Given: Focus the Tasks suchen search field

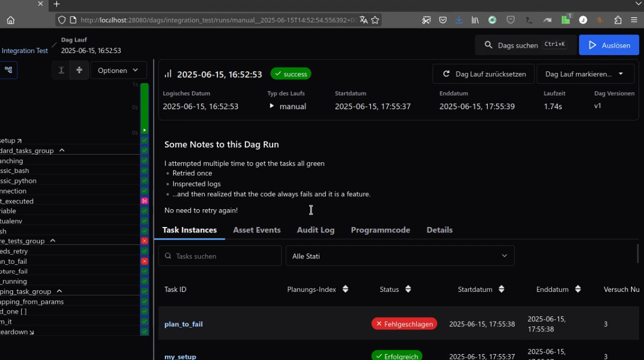Looking at the screenshot, I should coord(220,256).
